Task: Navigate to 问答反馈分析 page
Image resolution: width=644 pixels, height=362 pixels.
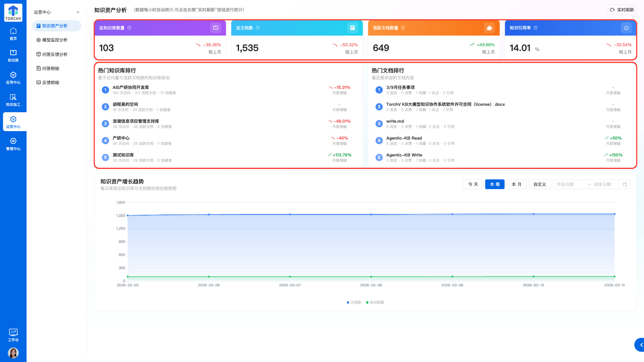Action: [55, 54]
